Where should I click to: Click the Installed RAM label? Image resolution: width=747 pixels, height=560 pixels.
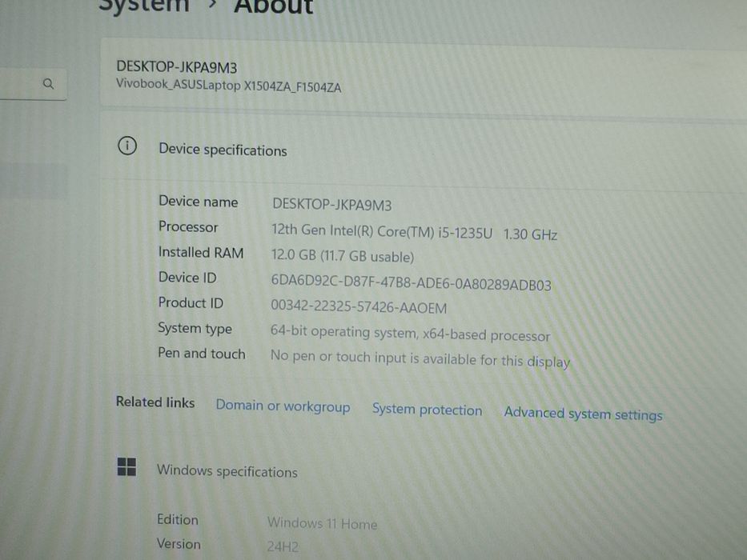[x=201, y=252]
